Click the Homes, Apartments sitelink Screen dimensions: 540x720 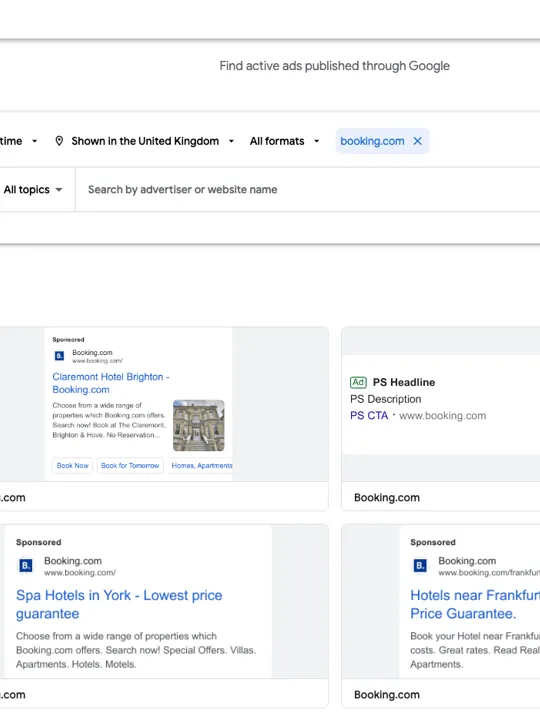[x=201, y=466]
